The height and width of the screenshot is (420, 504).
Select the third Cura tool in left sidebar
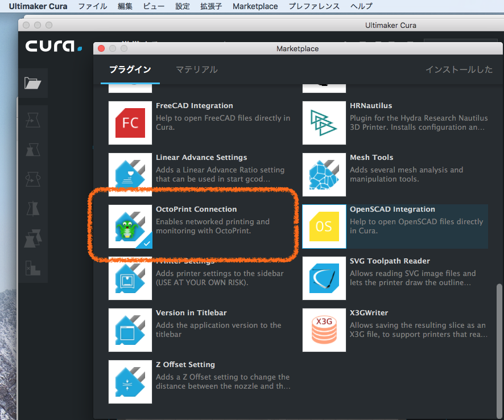33,179
